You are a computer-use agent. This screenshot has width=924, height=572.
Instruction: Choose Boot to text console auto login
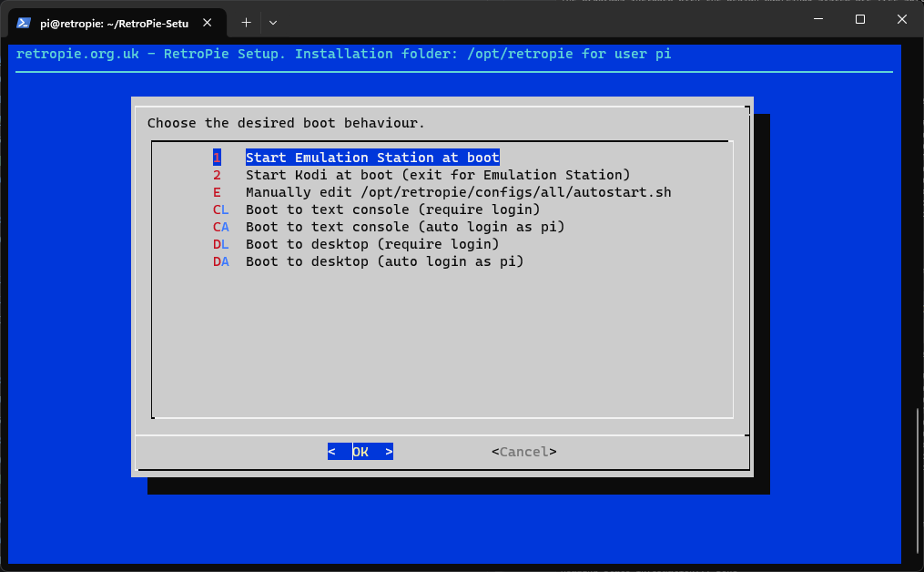(x=405, y=227)
